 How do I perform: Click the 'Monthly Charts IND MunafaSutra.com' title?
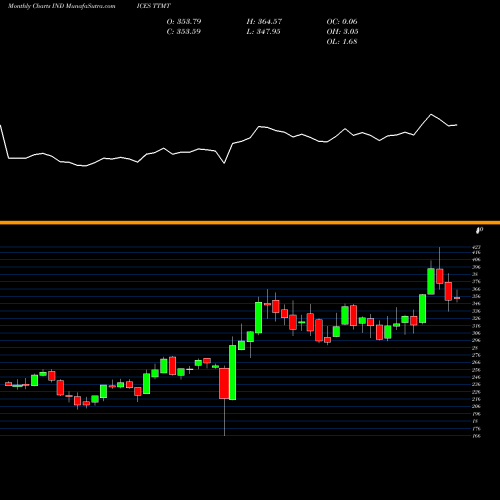(62, 6)
